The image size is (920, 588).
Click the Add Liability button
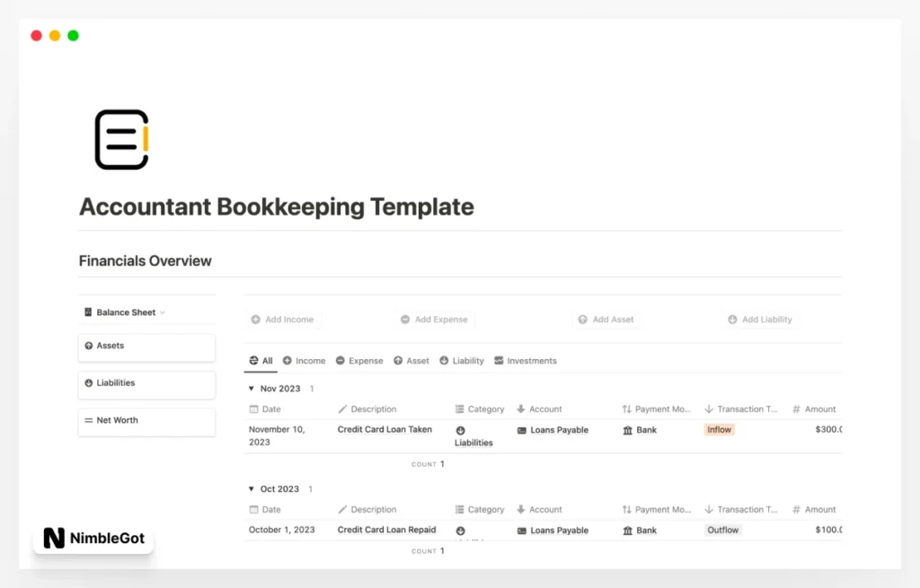coord(760,319)
